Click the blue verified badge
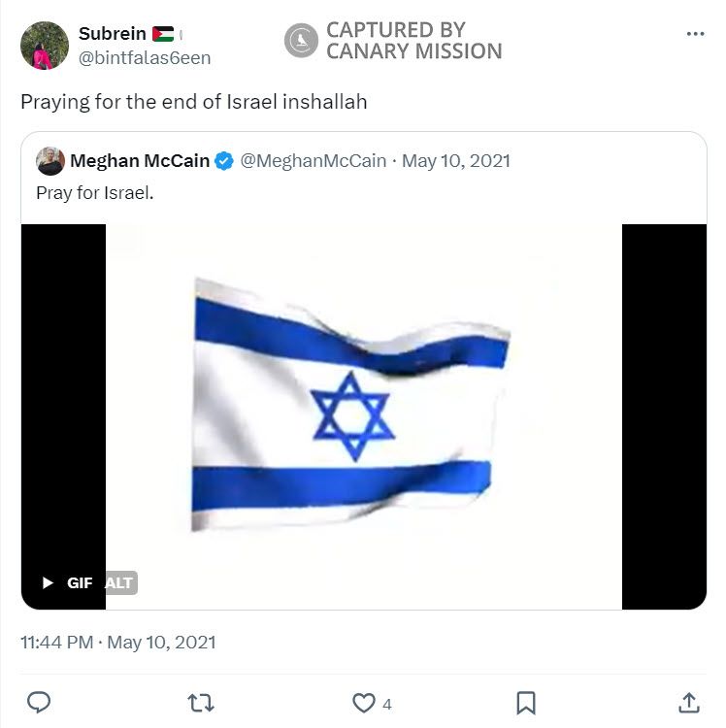Image resolution: width=726 pixels, height=728 pixels. tap(224, 161)
